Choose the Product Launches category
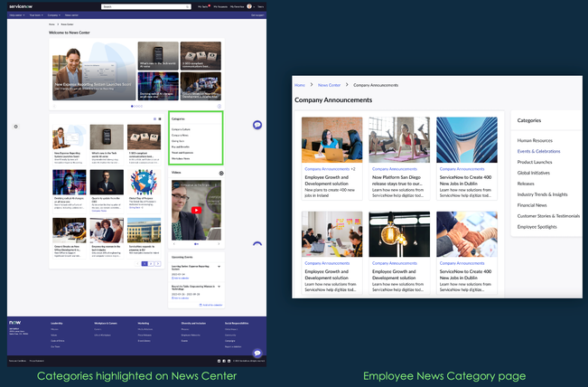This screenshot has width=588, height=387. click(535, 162)
